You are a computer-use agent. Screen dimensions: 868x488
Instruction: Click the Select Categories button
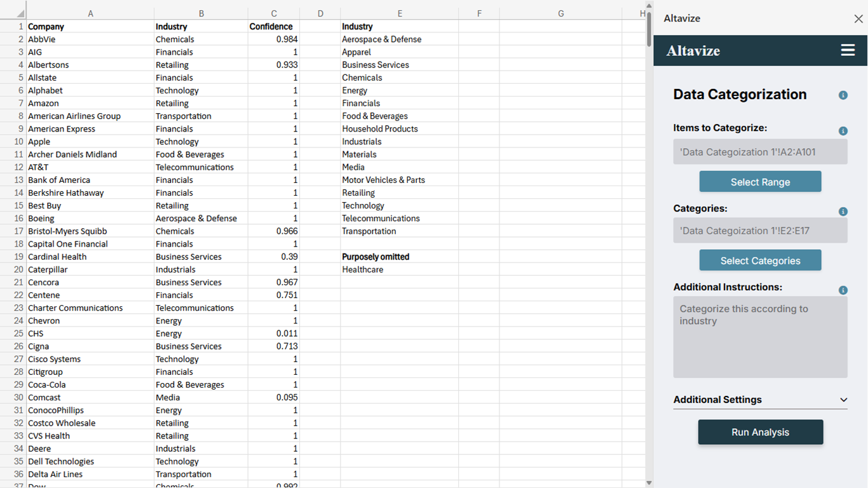click(760, 261)
